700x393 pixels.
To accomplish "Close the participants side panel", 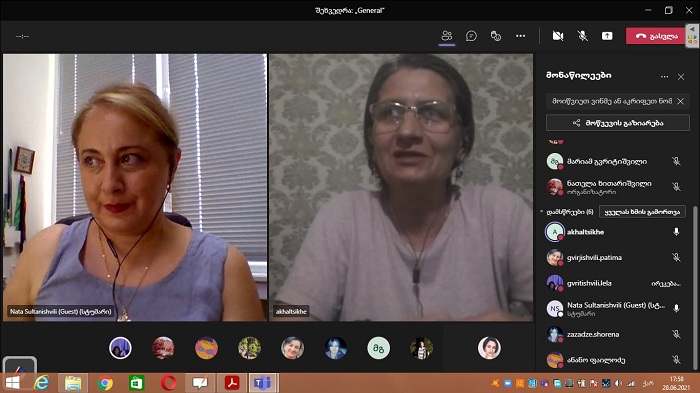I will pyautogui.click(x=681, y=77).
